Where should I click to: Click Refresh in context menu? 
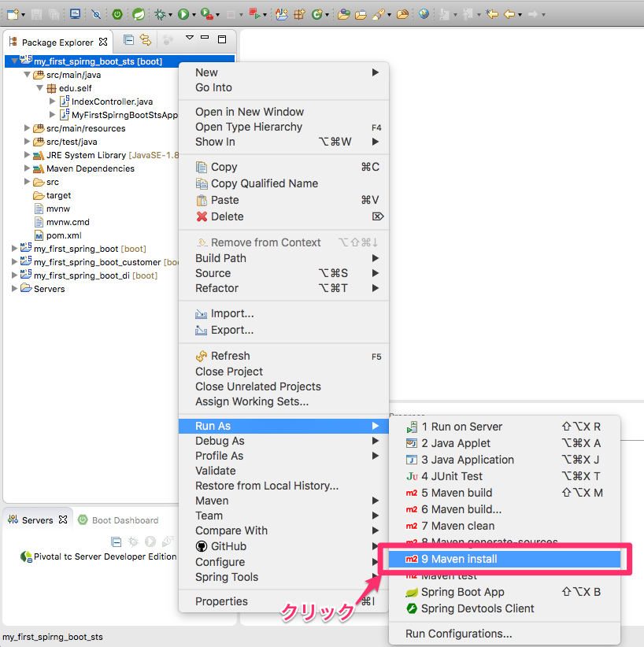tap(283, 356)
